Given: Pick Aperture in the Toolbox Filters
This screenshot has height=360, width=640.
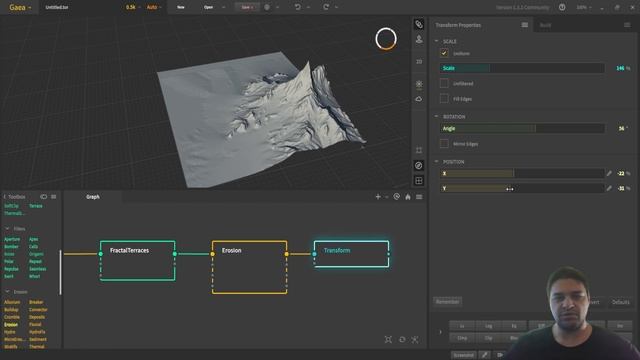Looking at the screenshot, I should [x=12, y=239].
